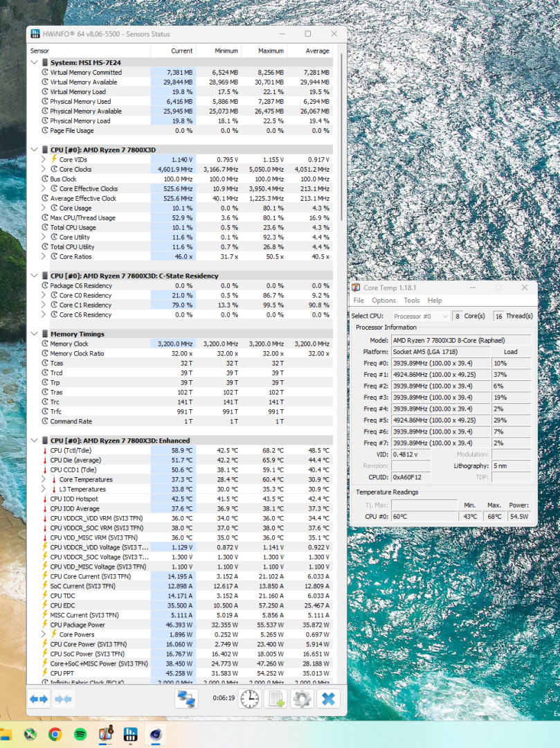Click the Core Temp title bar app icon

(356, 287)
